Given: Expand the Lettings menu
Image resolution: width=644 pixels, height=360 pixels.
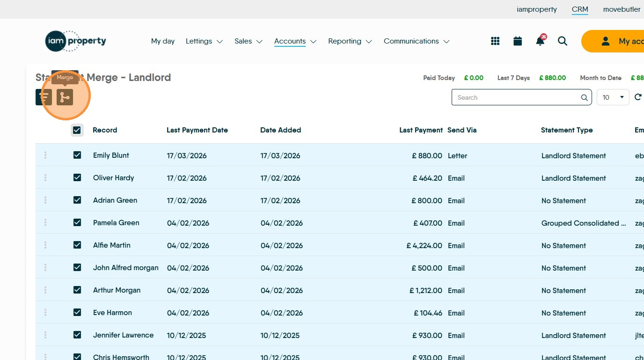Looking at the screenshot, I should tap(204, 41).
